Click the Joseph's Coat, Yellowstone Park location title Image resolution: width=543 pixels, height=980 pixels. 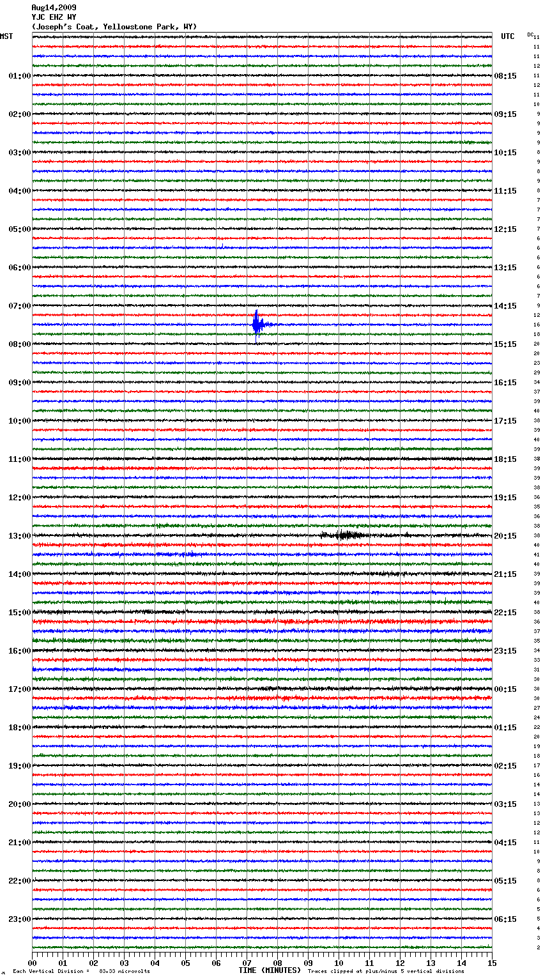(114, 27)
